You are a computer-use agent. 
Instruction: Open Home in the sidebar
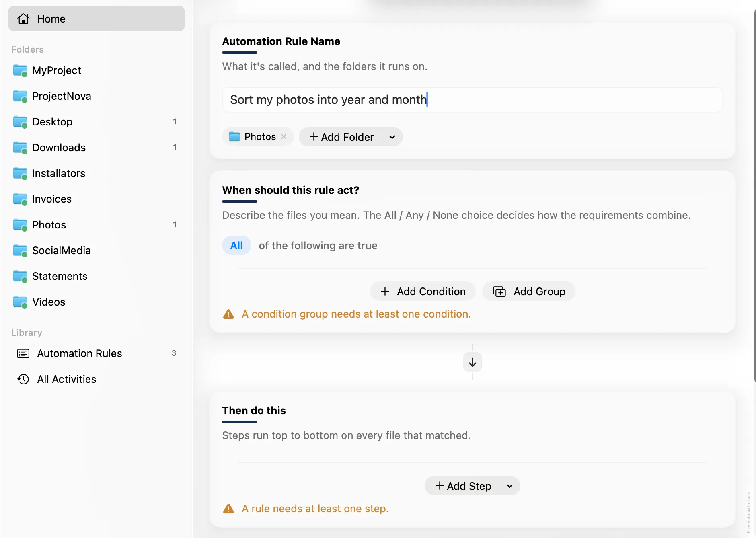pos(97,19)
